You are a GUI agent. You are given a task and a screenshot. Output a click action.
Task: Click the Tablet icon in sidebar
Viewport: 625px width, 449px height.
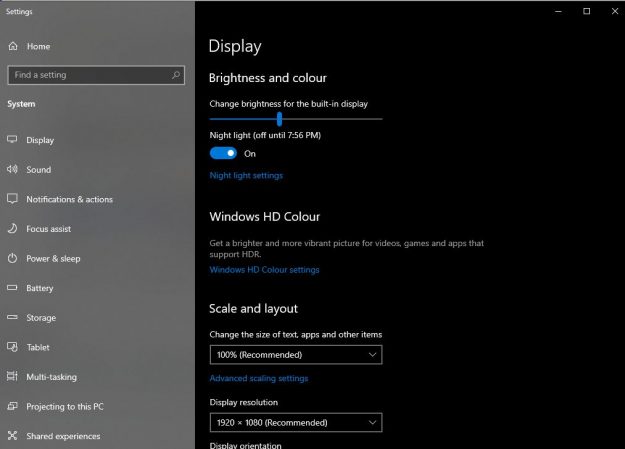12,347
